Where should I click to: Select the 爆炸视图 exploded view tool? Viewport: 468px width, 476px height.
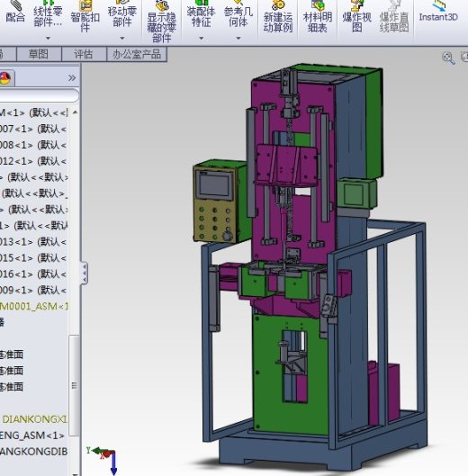pyautogui.click(x=356, y=17)
